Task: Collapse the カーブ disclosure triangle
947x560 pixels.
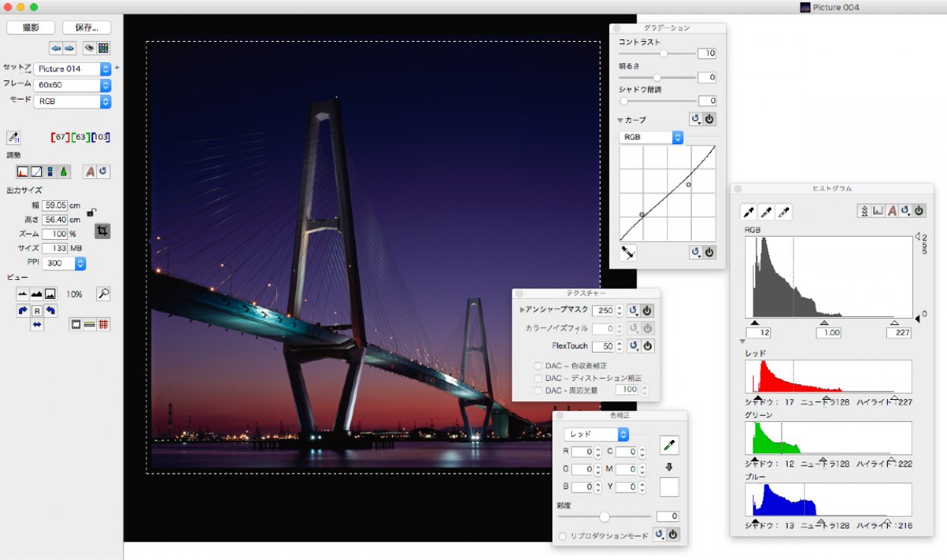Action: (x=620, y=120)
